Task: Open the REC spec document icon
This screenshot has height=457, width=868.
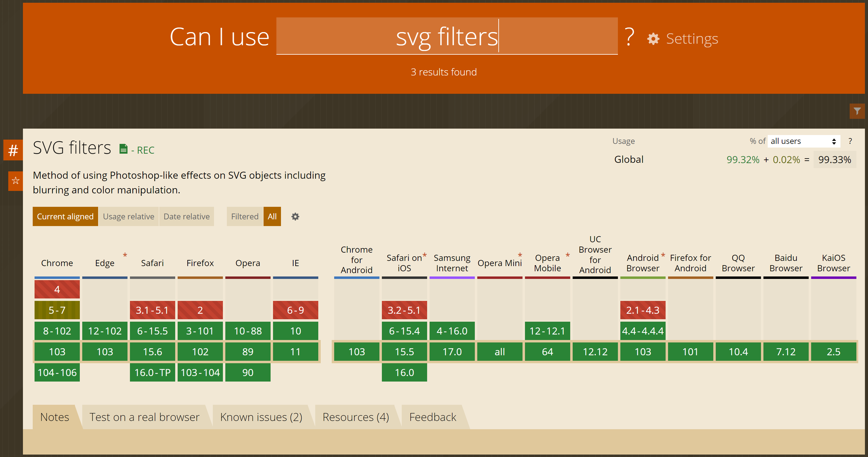Action: coord(124,148)
